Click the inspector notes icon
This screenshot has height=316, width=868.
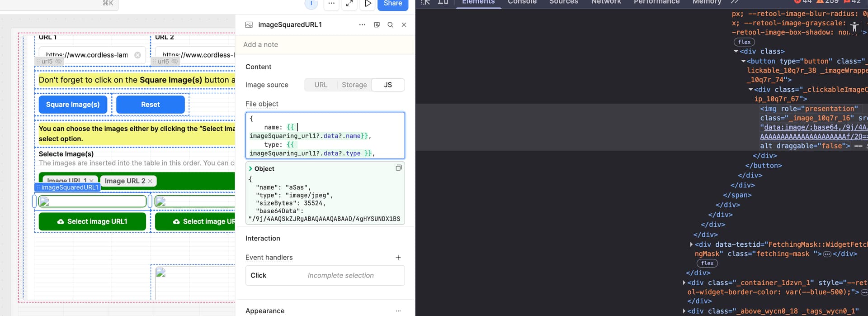377,25
